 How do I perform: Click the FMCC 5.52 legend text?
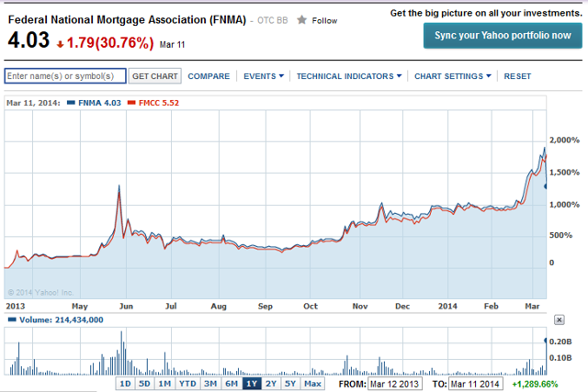pos(159,103)
